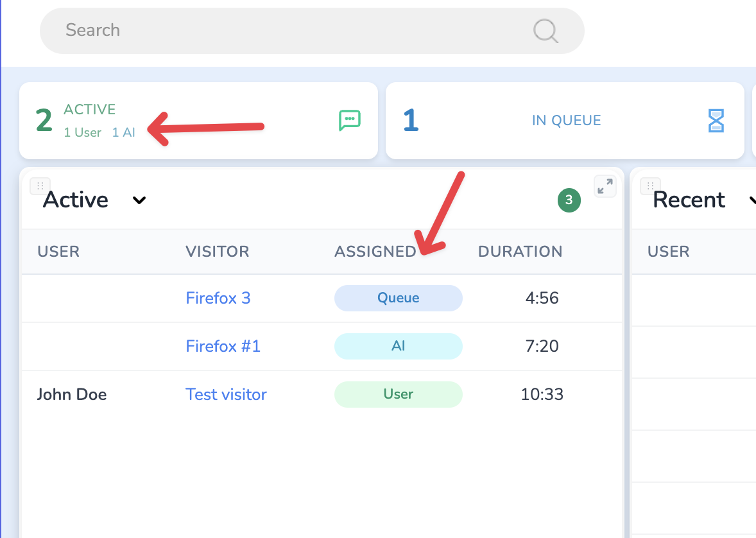Click the green badge showing 3
Viewport: 756px width, 538px height.
click(x=569, y=200)
